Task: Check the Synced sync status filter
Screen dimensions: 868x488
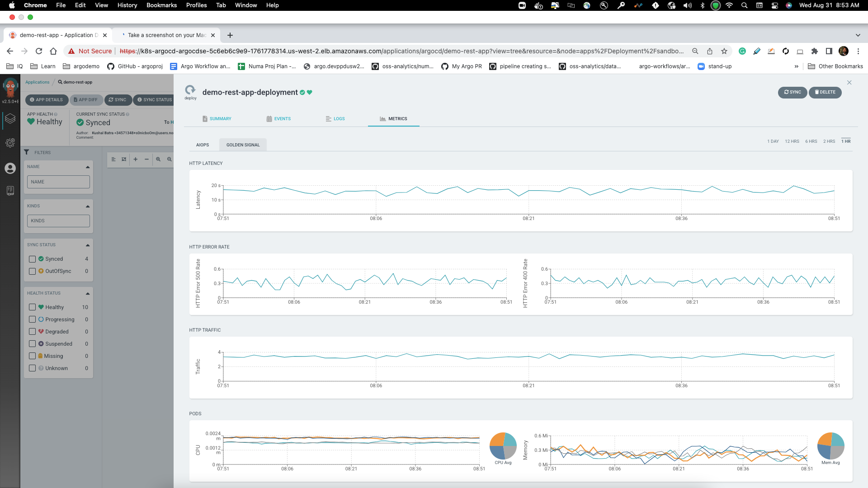Action: (32, 259)
